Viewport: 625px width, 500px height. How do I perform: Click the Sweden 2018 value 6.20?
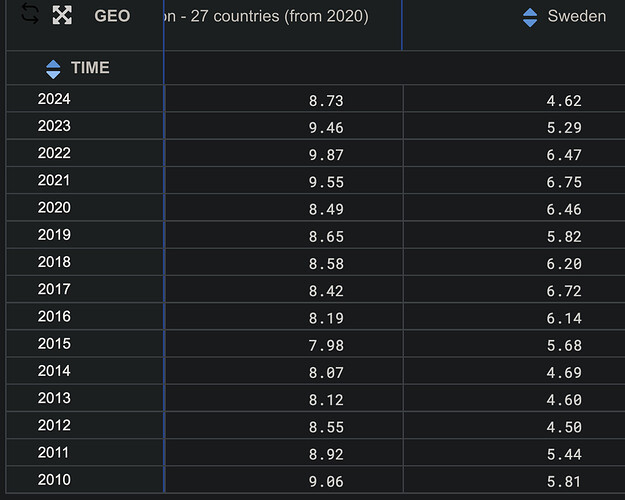tap(564, 264)
